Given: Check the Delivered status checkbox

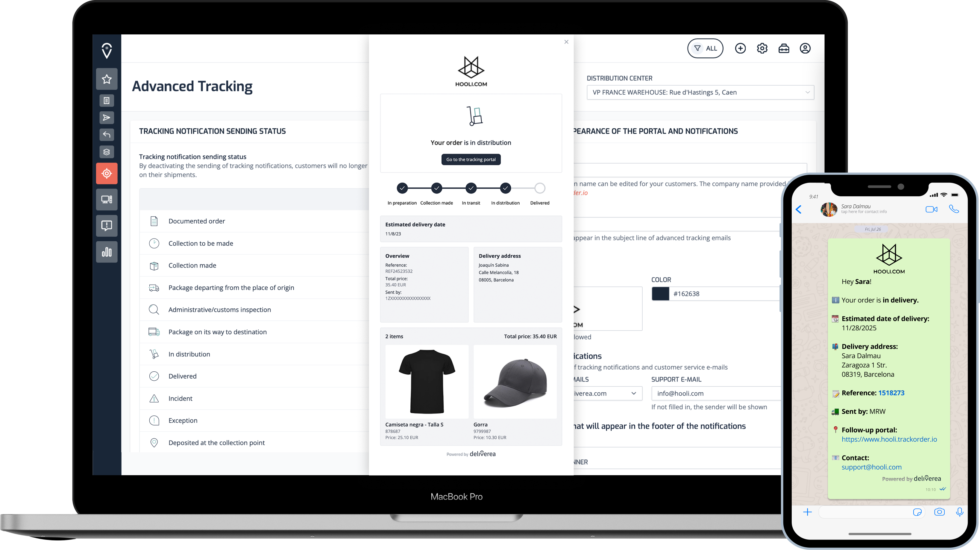Looking at the screenshot, I should 154,376.
